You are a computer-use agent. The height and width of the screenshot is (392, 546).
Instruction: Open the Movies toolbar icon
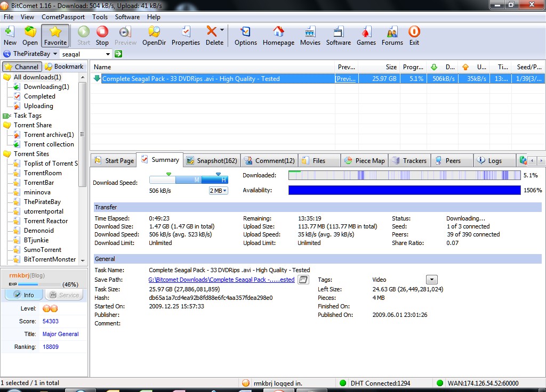310,36
